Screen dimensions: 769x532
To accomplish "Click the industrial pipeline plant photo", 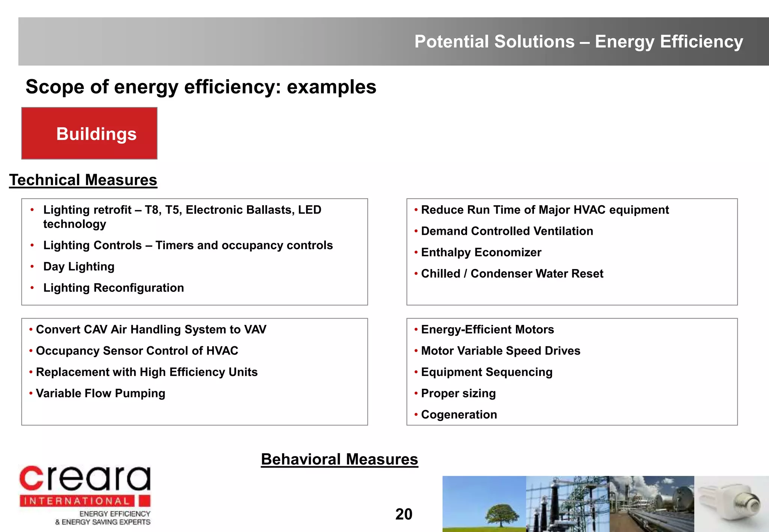I will [x=651, y=504].
